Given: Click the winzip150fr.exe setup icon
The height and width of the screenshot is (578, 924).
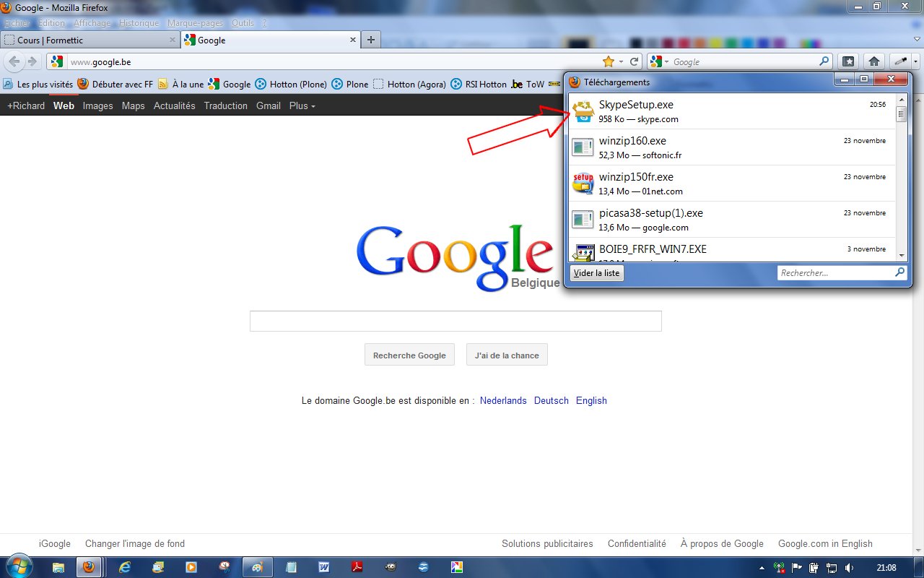Looking at the screenshot, I should [x=583, y=184].
